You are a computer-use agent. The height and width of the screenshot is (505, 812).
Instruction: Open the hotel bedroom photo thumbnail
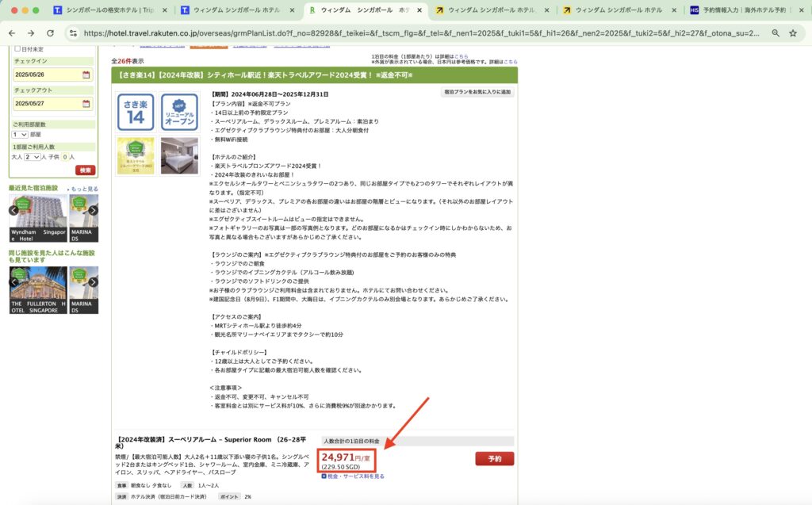pyautogui.click(x=179, y=155)
